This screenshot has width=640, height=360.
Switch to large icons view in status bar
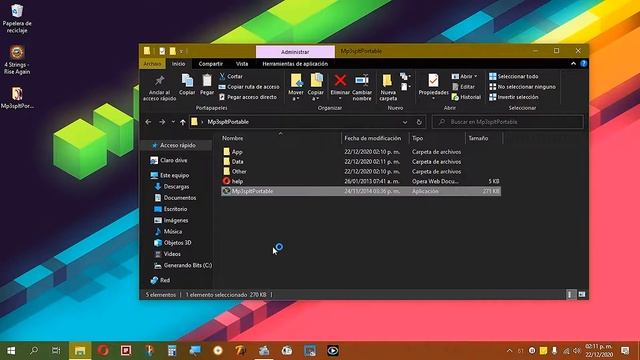pyautogui.click(x=582, y=294)
